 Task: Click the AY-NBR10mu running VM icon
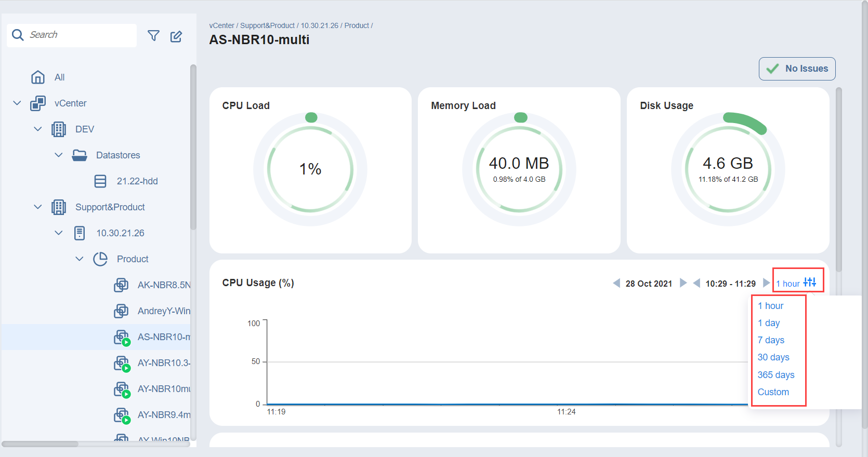tap(122, 389)
